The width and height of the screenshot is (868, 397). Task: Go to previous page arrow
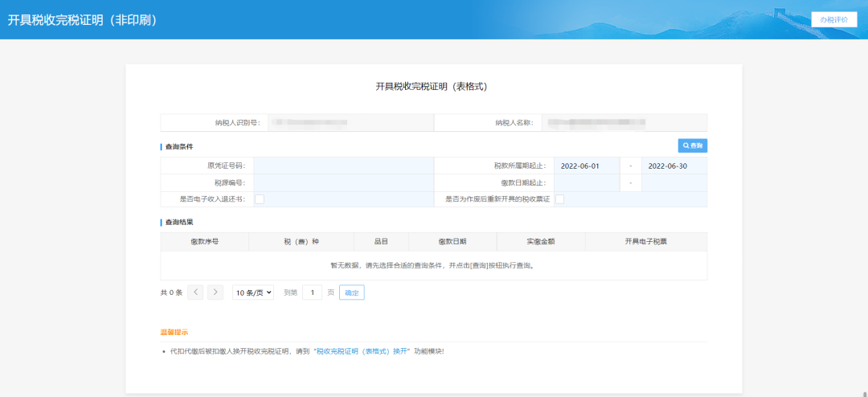pyautogui.click(x=195, y=293)
